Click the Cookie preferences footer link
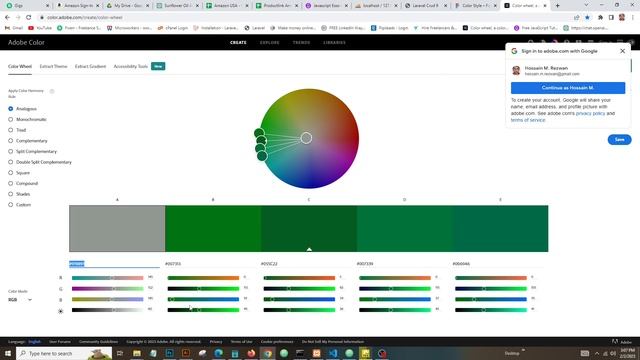 pyautogui.click(x=277, y=342)
